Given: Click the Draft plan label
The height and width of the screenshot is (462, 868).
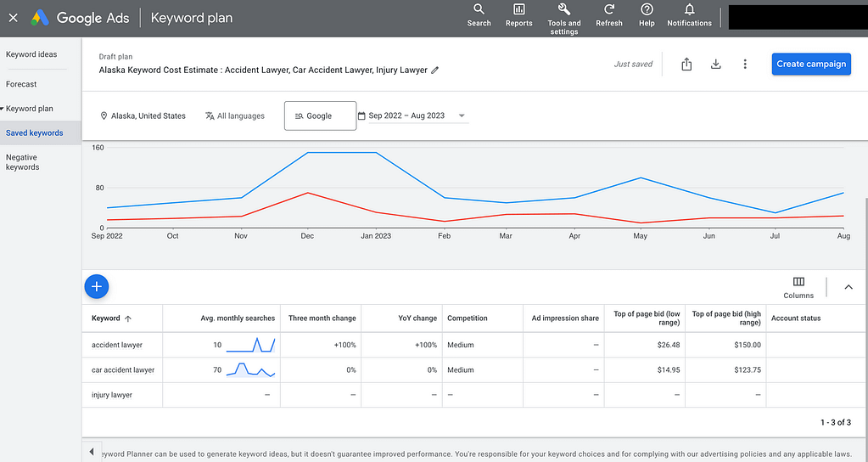Looking at the screenshot, I should point(115,57).
